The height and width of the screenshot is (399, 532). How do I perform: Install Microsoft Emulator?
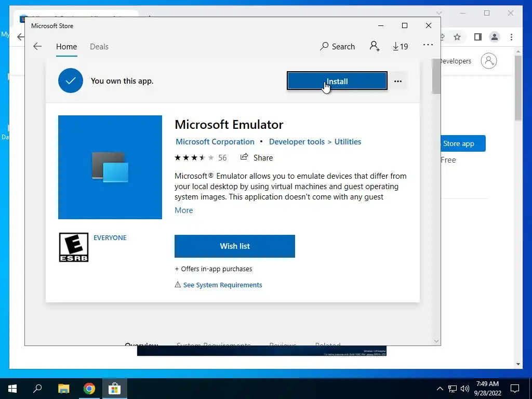337,81
